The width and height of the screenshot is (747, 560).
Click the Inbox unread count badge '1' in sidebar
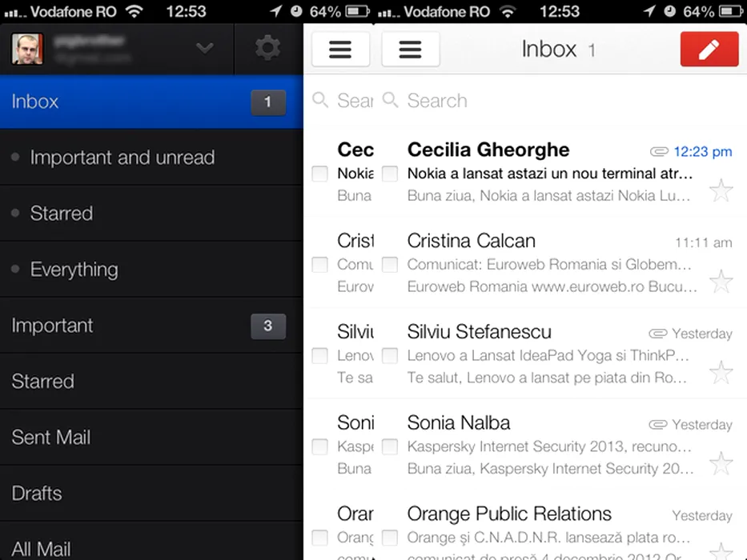pos(268,102)
